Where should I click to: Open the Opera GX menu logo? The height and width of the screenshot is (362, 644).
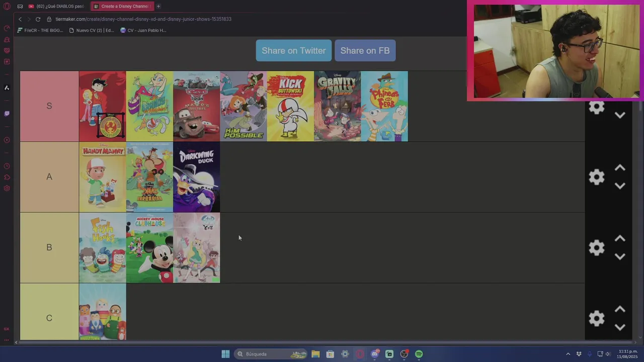[7, 7]
